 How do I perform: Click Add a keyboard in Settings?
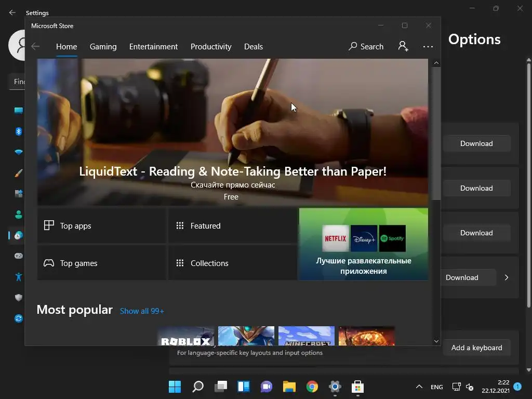(x=476, y=348)
